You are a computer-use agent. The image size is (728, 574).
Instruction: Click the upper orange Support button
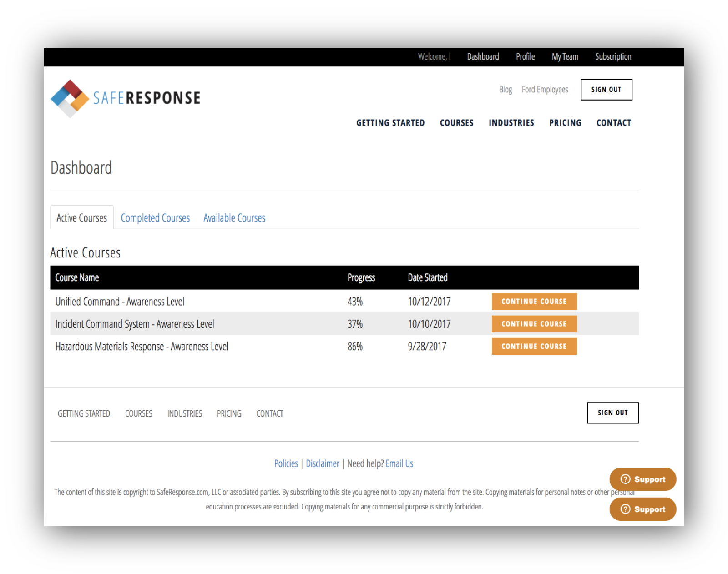click(x=642, y=479)
